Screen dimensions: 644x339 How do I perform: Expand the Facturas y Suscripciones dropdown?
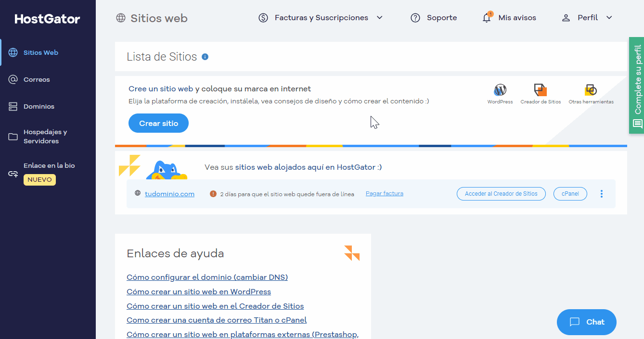(x=379, y=18)
